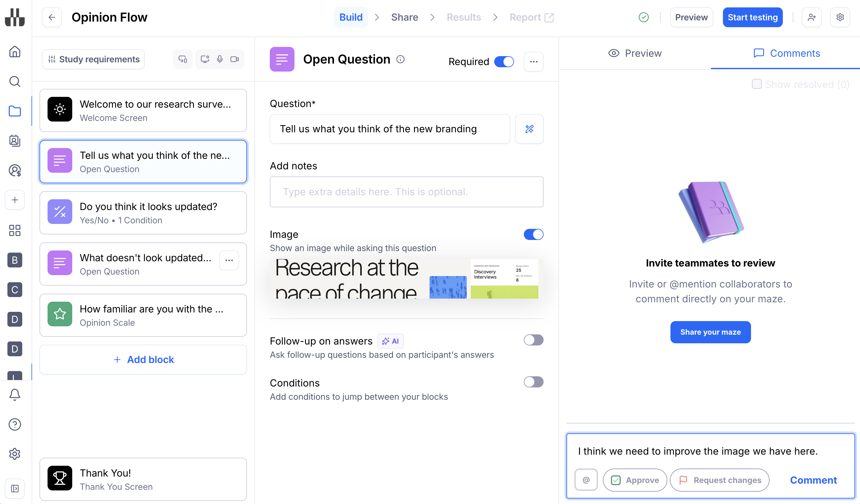Viewport: 860px width, 504px height.
Task: Turn on the Conditions toggle
Action: pyautogui.click(x=533, y=382)
